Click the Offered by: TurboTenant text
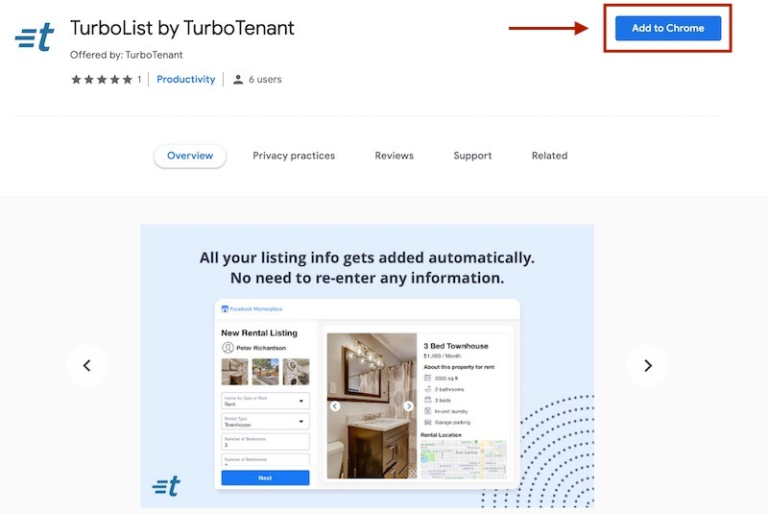The height and width of the screenshot is (514, 768). click(x=126, y=55)
